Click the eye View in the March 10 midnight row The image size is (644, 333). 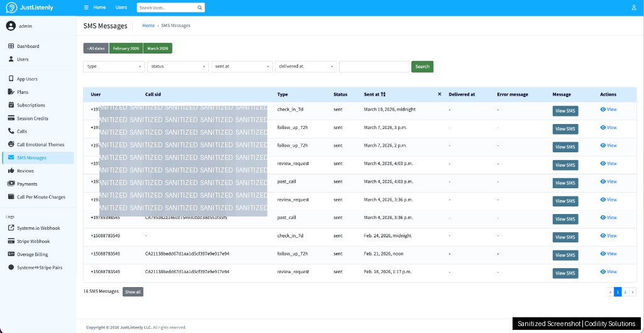(x=608, y=110)
